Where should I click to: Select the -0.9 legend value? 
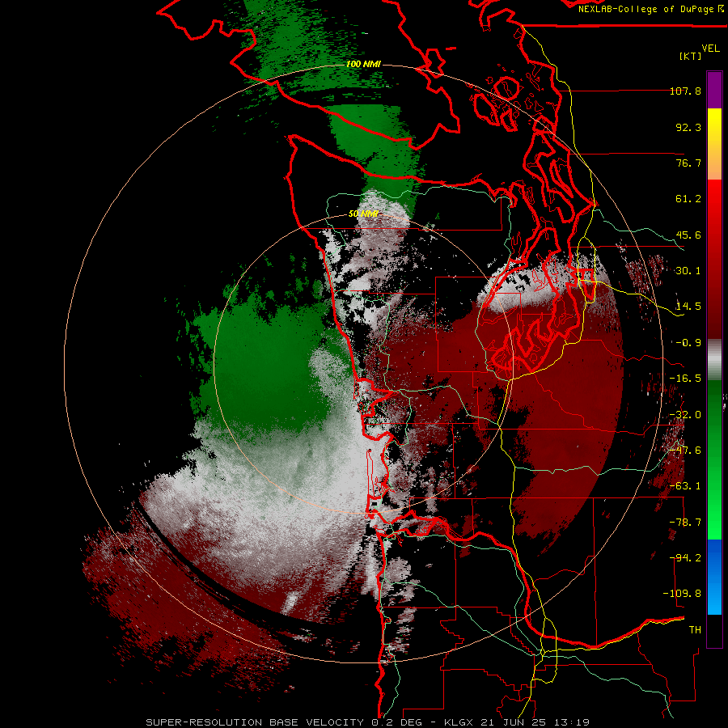(x=688, y=343)
